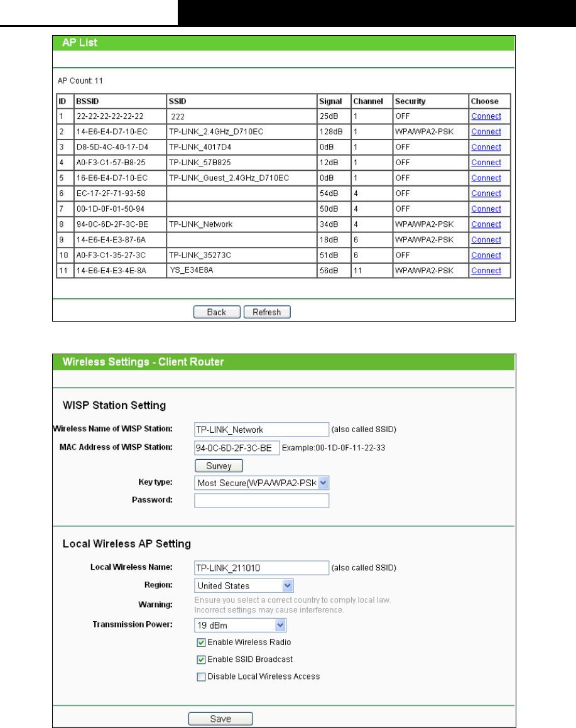The width and height of the screenshot is (576, 728).
Task: Focus the MAC Address of WISP Station field
Action: tap(237, 448)
